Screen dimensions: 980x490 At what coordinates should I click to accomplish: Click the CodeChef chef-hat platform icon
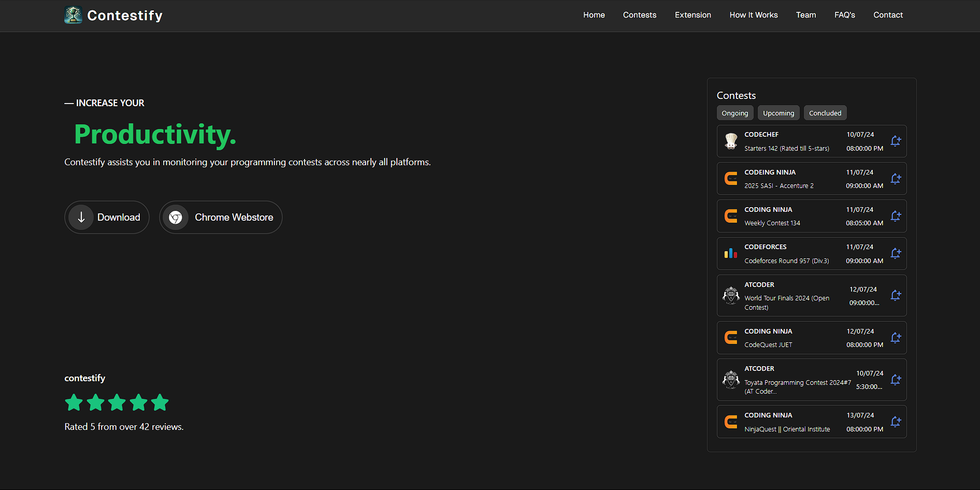click(731, 141)
